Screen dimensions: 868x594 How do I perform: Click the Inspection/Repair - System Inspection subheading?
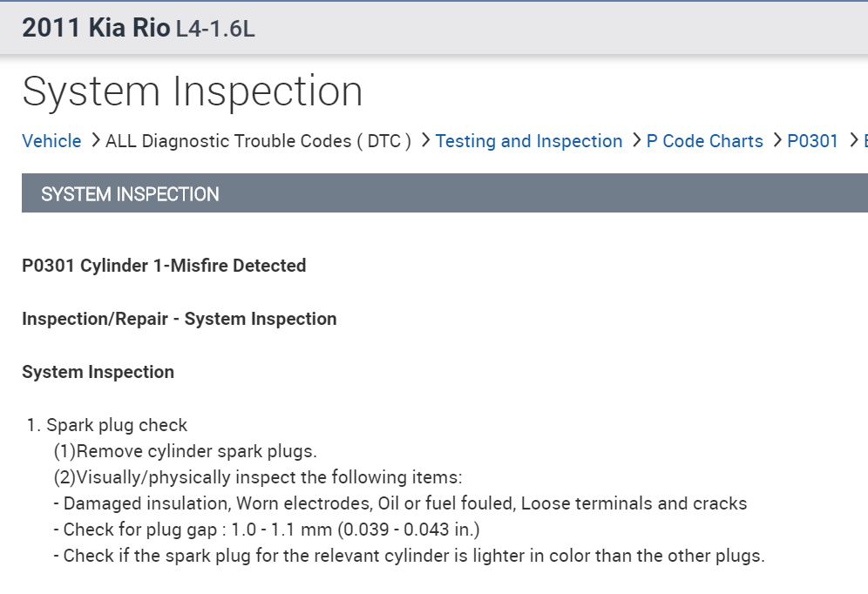coord(179,319)
